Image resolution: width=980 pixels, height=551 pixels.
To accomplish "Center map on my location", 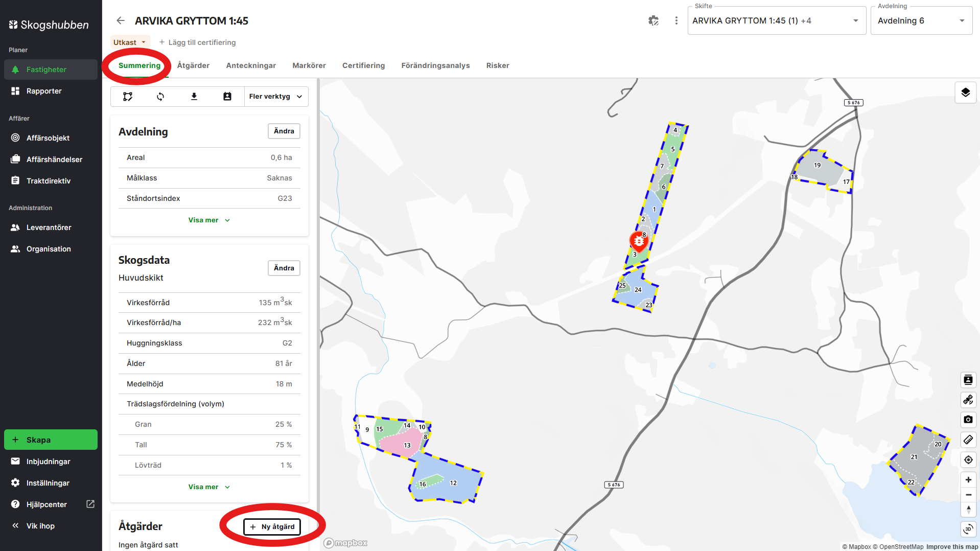I will click(x=968, y=460).
